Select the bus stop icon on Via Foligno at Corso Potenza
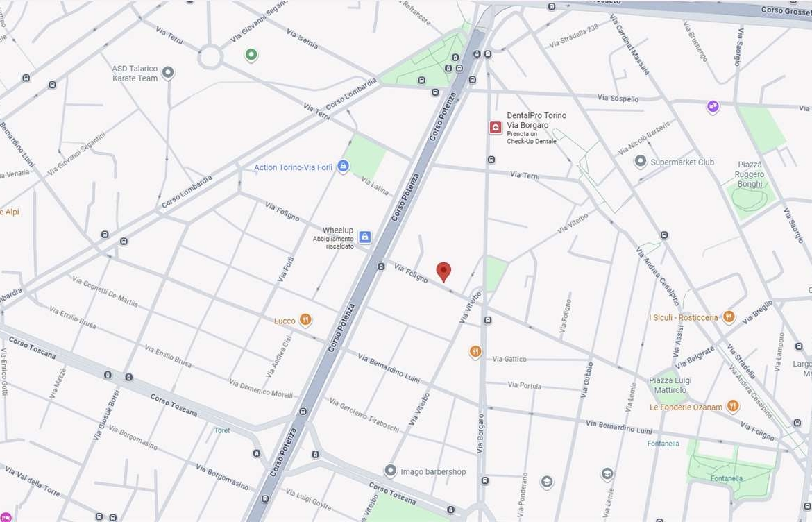The width and height of the screenshot is (812, 522). click(381, 266)
